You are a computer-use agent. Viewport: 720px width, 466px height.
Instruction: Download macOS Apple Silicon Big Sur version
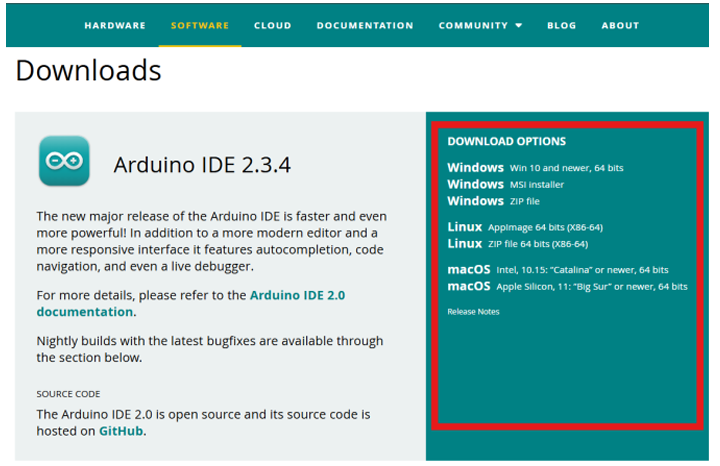(568, 286)
